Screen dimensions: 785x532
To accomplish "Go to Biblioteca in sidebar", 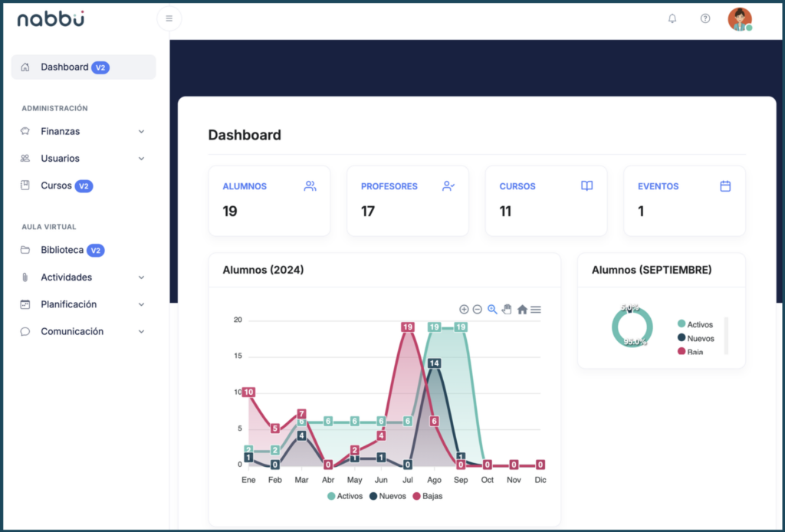I will [x=63, y=250].
